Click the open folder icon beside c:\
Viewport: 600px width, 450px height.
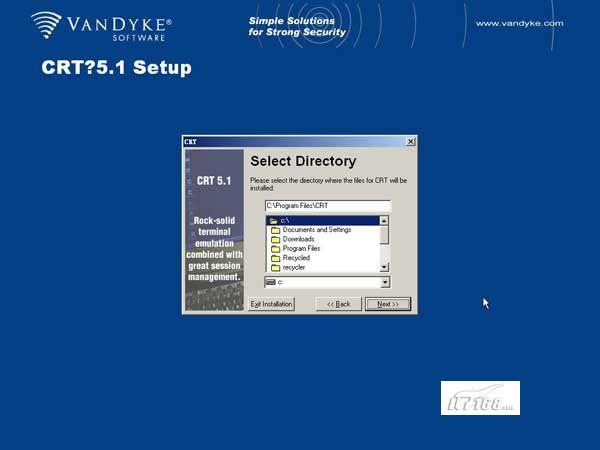click(x=273, y=221)
